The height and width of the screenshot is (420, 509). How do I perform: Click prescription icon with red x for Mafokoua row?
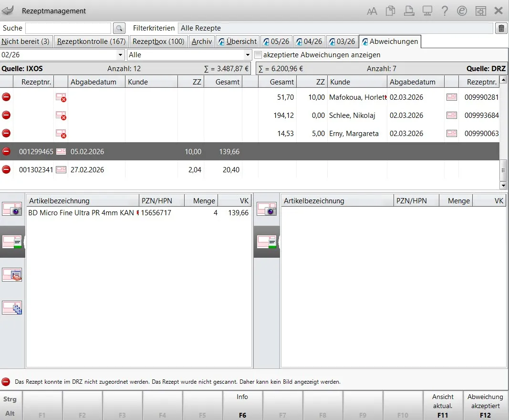pyautogui.click(x=61, y=97)
